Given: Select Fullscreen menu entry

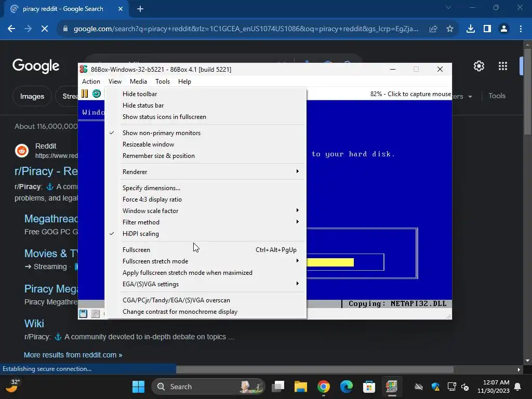Looking at the screenshot, I should click(206, 250).
